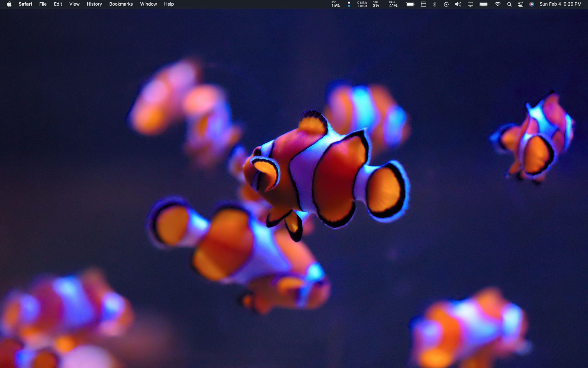Open the File menu

[x=43, y=4]
